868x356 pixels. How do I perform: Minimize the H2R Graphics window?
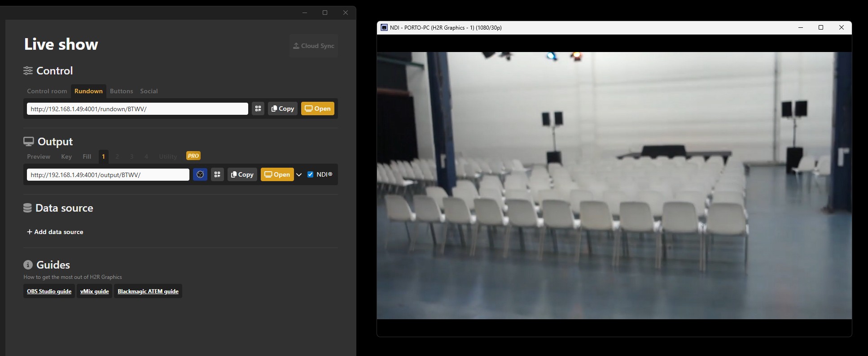(x=305, y=13)
